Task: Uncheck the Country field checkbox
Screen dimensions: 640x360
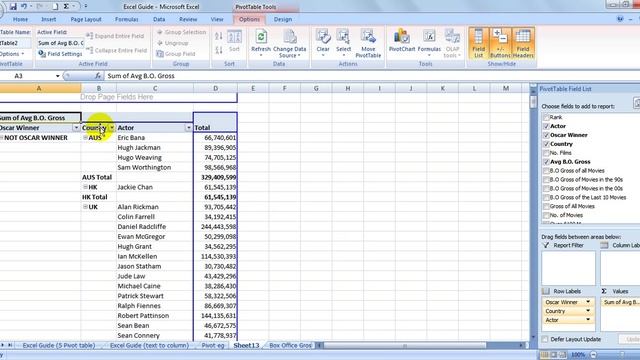Action: 546,144
